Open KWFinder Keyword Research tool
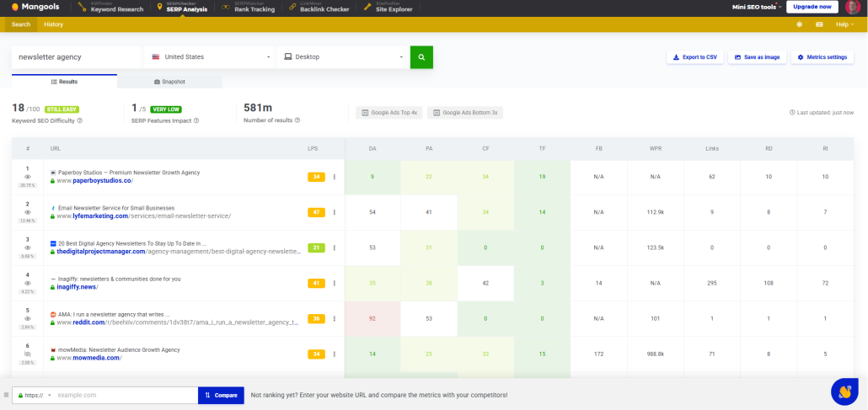Image resolution: width=868 pixels, height=410 pixels. (111, 8)
